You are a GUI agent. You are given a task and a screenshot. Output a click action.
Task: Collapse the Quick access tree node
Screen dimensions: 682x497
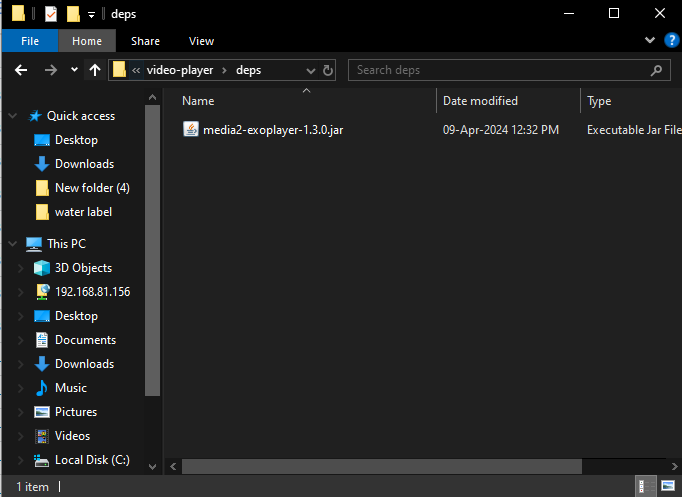12,116
